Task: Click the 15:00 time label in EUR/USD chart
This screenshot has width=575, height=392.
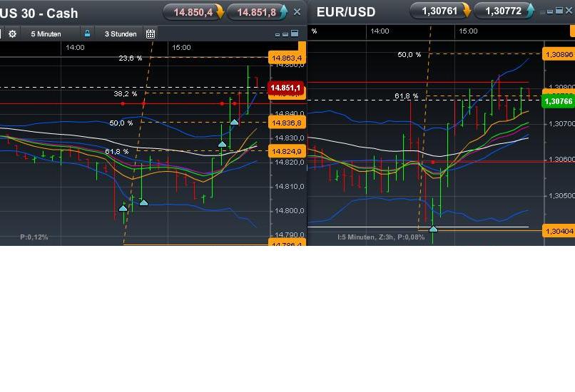Action: (468, 31)
